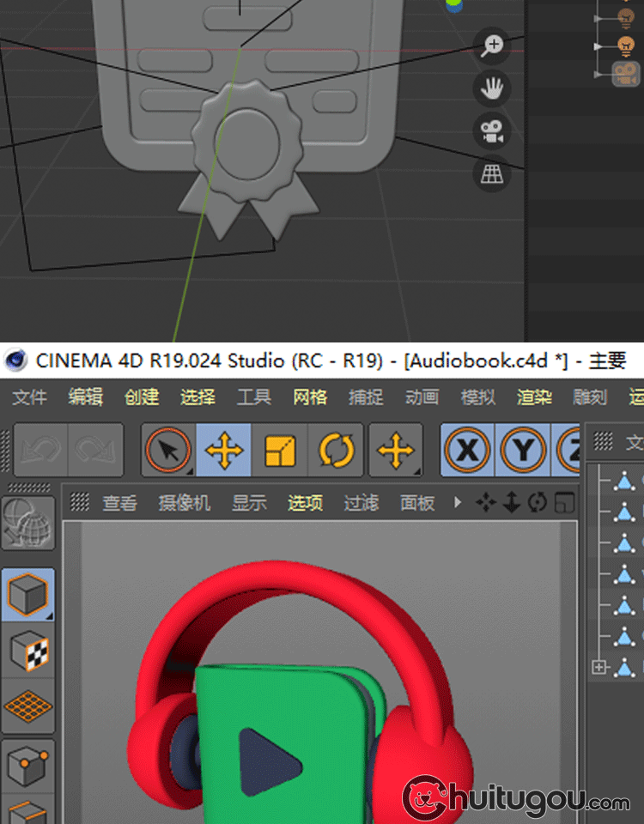Click the viewport move camera icon
The image size is (644, 824).
pos(486,502)
